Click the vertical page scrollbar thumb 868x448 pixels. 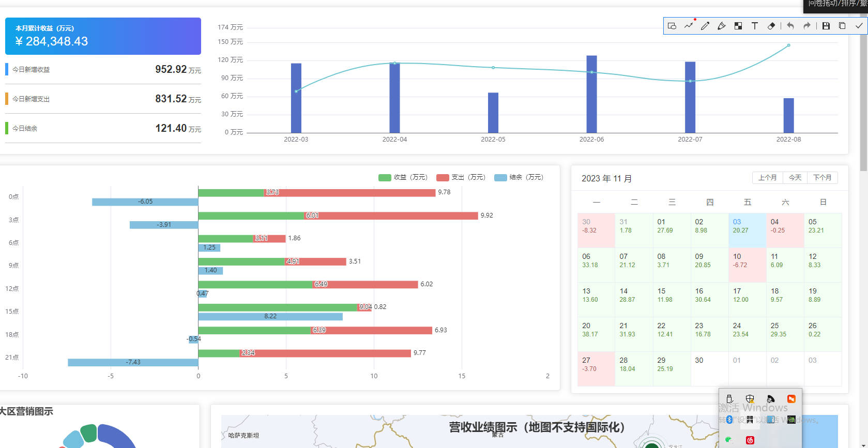[863, 93]
